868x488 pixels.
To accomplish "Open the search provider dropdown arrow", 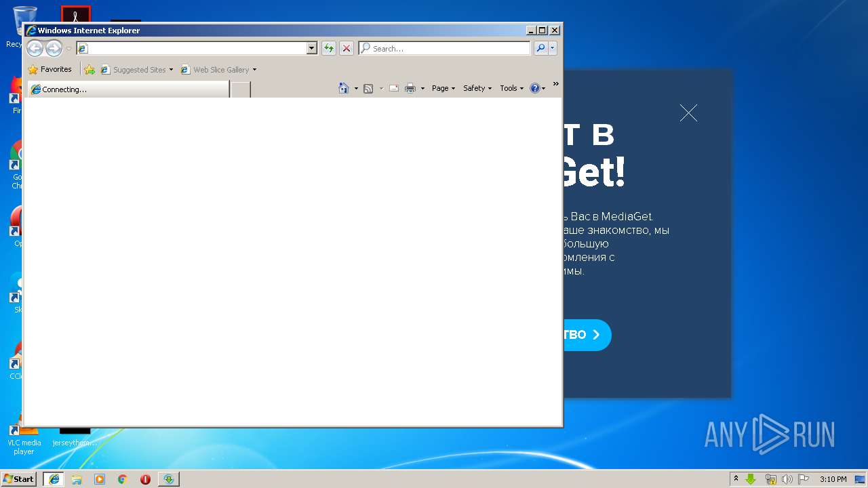I will (553, 48).
